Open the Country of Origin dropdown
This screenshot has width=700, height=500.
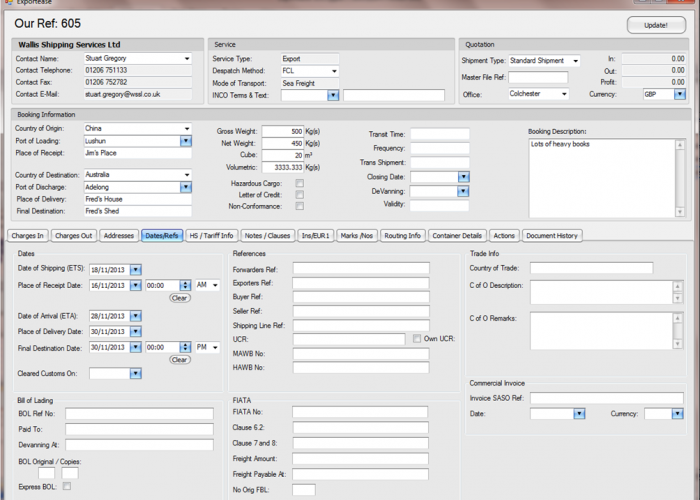(x=187, y=129)
